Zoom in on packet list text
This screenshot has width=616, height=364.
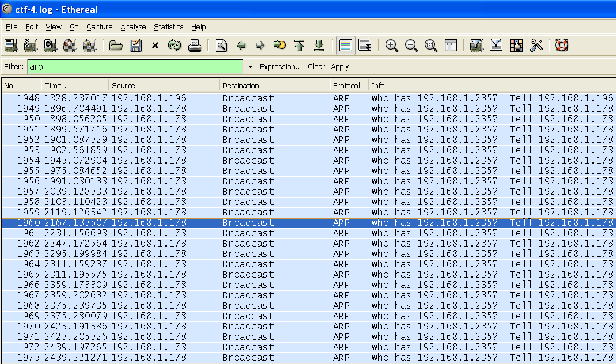[x=392, y=45]
